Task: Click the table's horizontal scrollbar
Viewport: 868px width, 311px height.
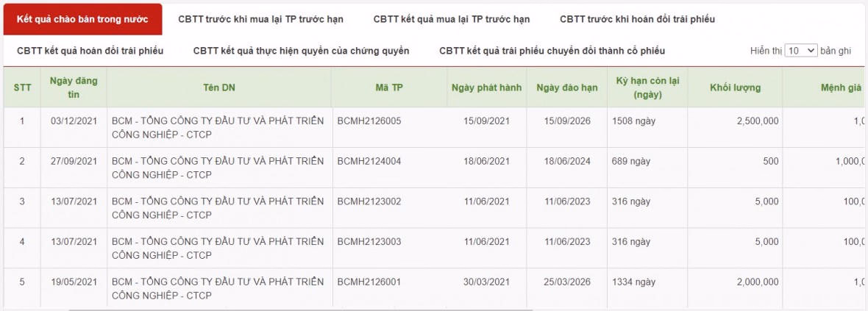Action: tap(294, 309)
